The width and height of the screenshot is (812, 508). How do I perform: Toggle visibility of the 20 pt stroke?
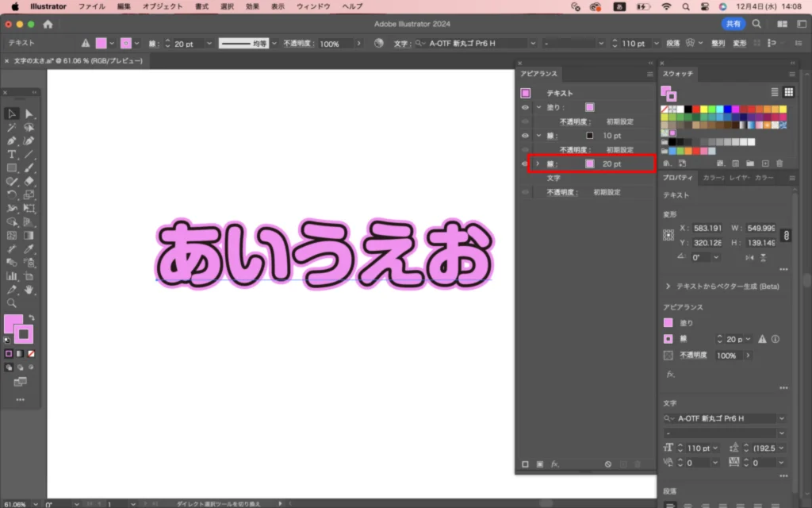(525, 164)
